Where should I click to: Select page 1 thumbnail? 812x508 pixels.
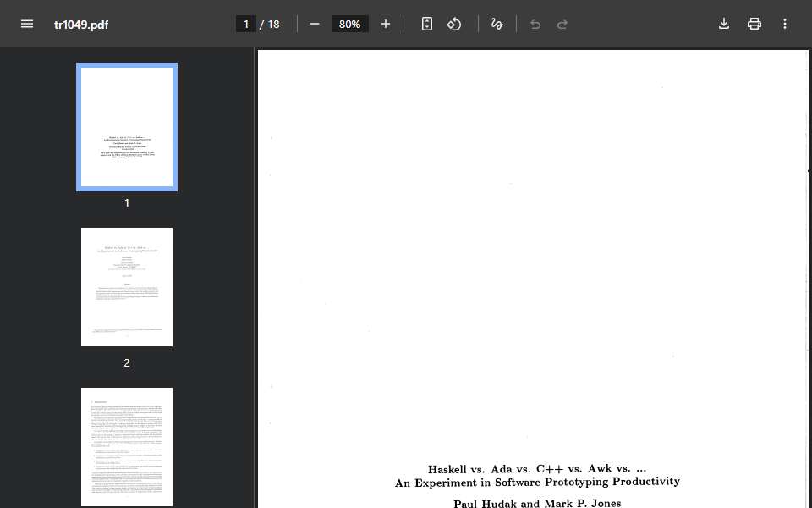[127, 127]
